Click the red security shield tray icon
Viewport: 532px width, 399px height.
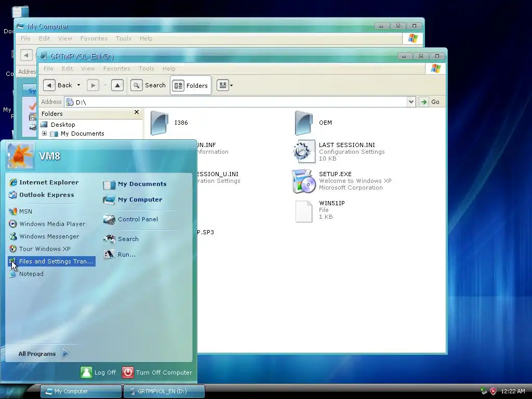[493, 391]
